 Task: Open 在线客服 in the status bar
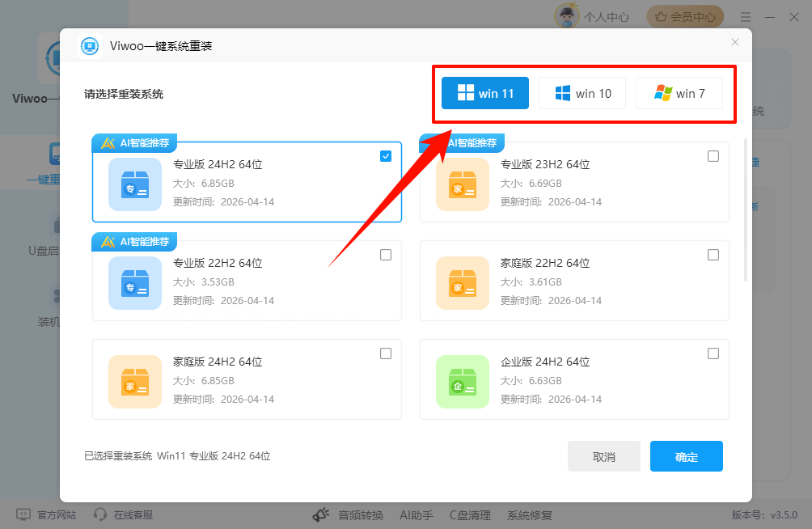[x=133, y=515]
